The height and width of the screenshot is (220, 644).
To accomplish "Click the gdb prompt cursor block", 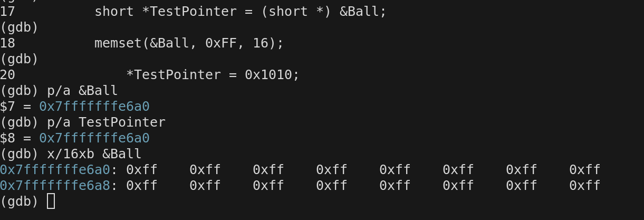I will click(x=51, y=201).
